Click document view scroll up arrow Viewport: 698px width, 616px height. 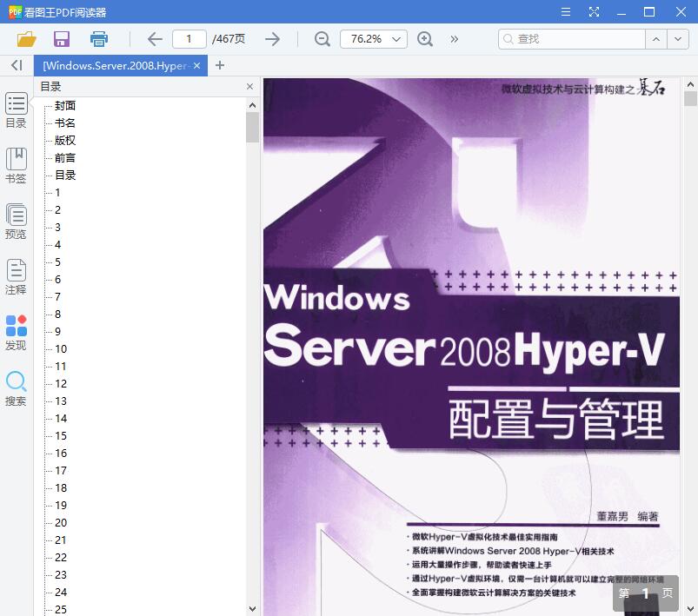[690, 84]
